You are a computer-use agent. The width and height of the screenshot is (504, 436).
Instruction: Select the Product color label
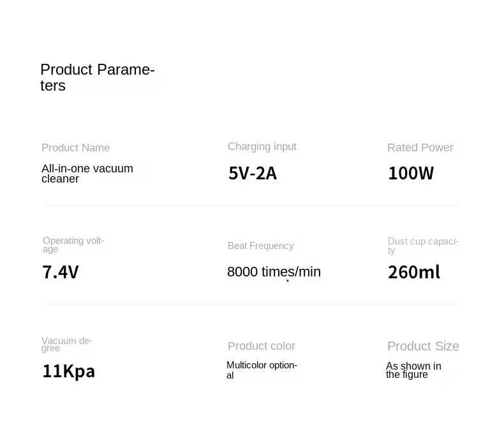coord(262,346)
